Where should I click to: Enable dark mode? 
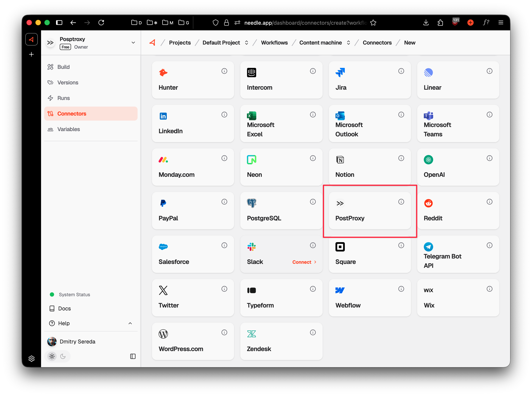click(x=63, y=356)
